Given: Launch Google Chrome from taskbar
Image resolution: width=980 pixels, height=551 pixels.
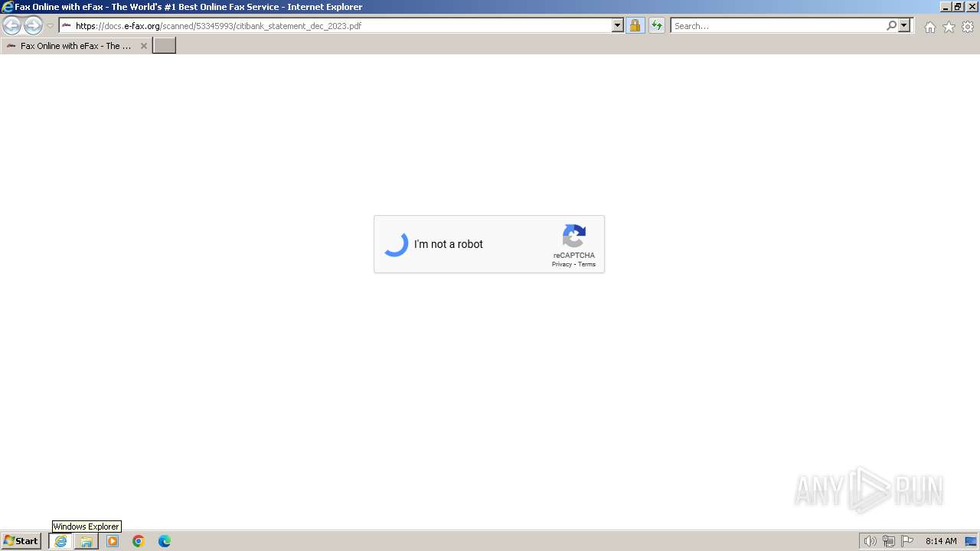Looking at the screenshot, I should click(139, 541).
